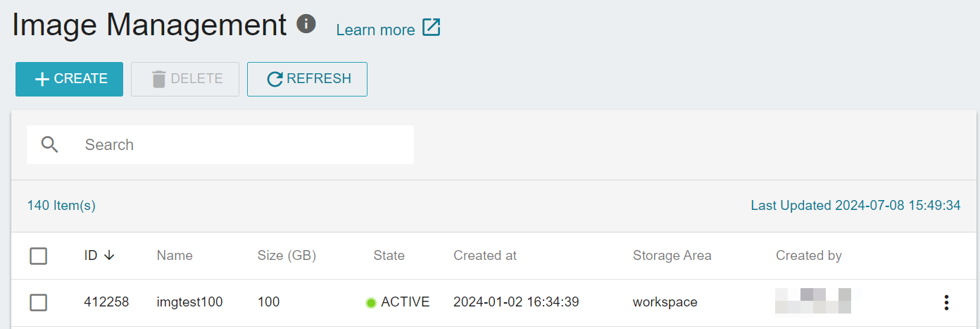Click the external link icon after Learn more
The image size is (980, 329).
tap(431, 28)
